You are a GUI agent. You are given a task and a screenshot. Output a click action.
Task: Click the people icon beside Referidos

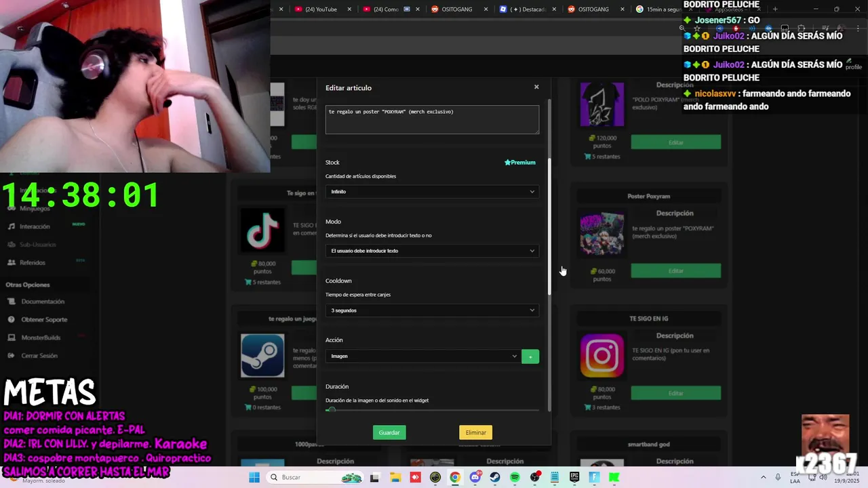point(12,262)
